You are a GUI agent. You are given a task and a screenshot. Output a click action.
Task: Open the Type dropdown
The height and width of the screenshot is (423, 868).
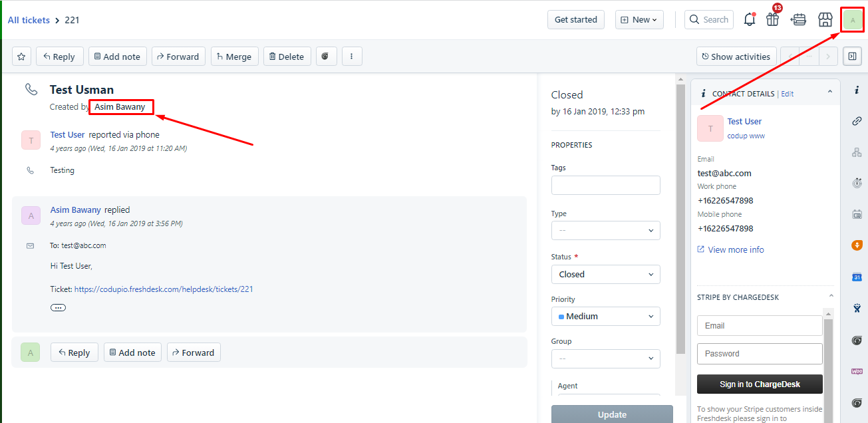[606, 230]
